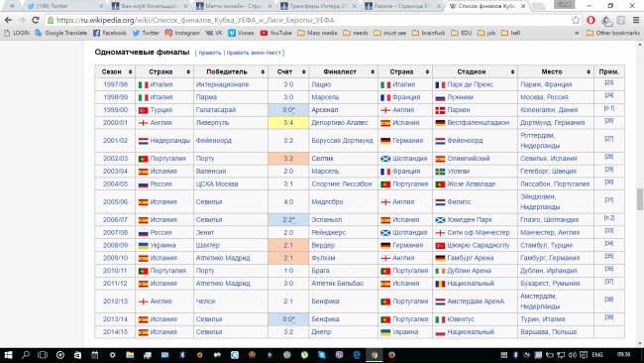Open the must see bookmarks folder
644x363 pixels.
click(x=389, y=33)
